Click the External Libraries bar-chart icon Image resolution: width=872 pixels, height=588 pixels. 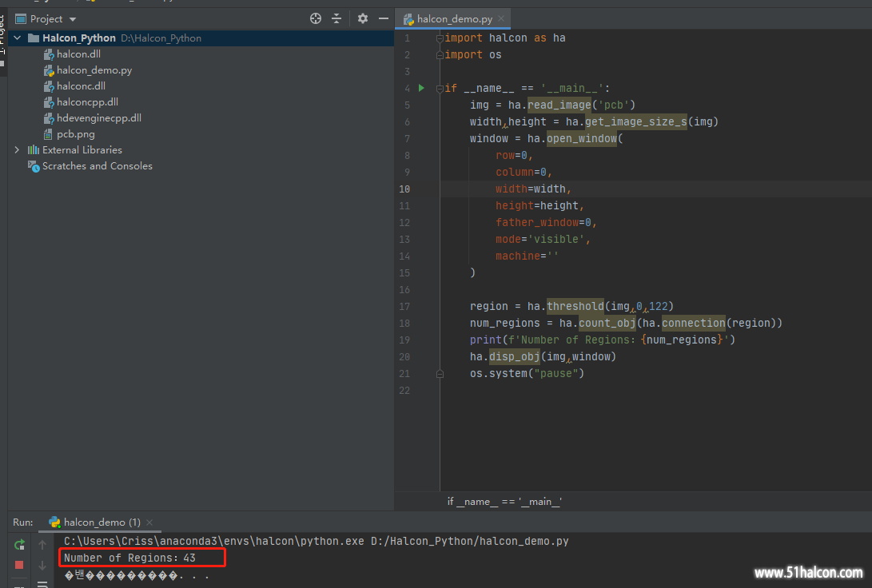34,150
